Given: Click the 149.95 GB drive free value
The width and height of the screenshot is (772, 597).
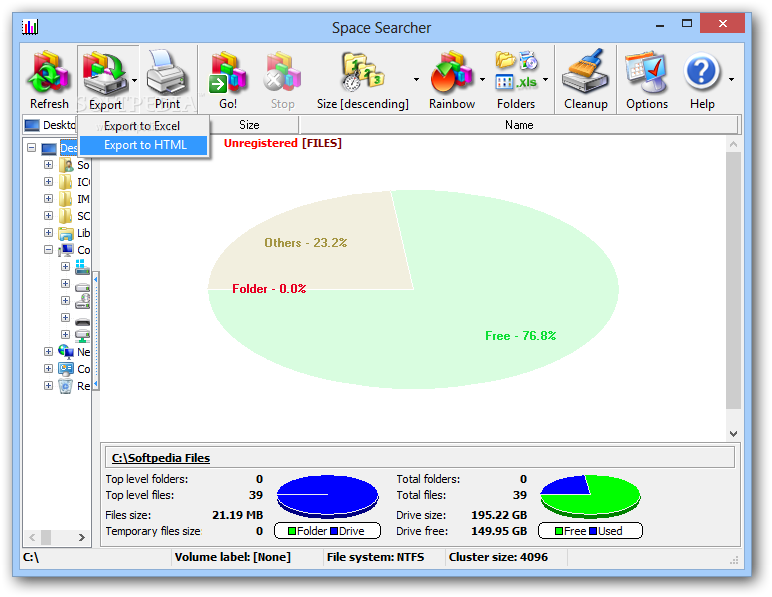Looking at the screenshot, I should (x=499, y=531).
